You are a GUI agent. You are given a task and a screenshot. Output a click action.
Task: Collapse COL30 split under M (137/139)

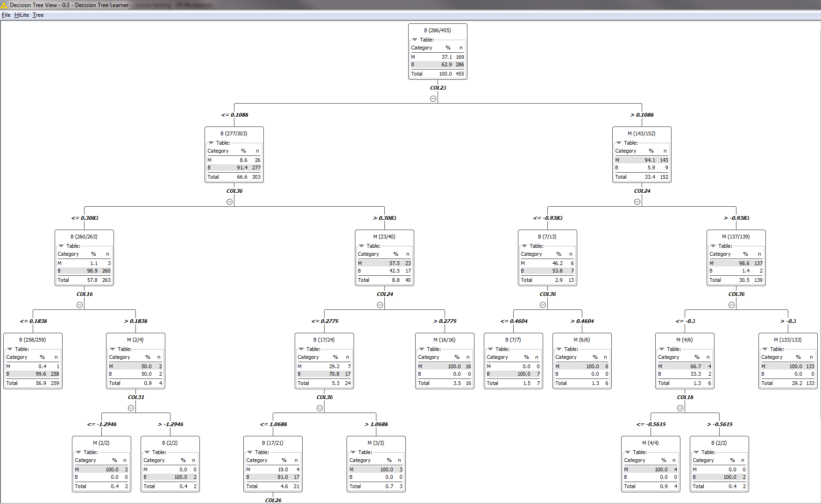click(x=731, y=305)
